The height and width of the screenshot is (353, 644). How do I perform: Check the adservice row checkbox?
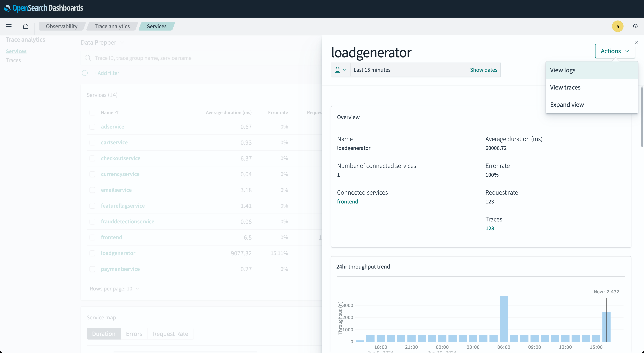[x=92, y=127]
